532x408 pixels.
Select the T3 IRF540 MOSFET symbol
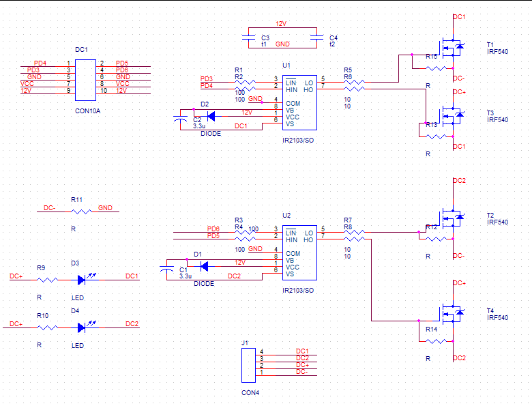[x=452, y=116]
